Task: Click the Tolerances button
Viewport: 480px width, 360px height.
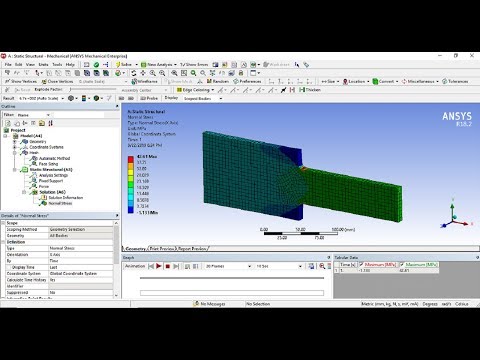Action: [x=455, y=81]
